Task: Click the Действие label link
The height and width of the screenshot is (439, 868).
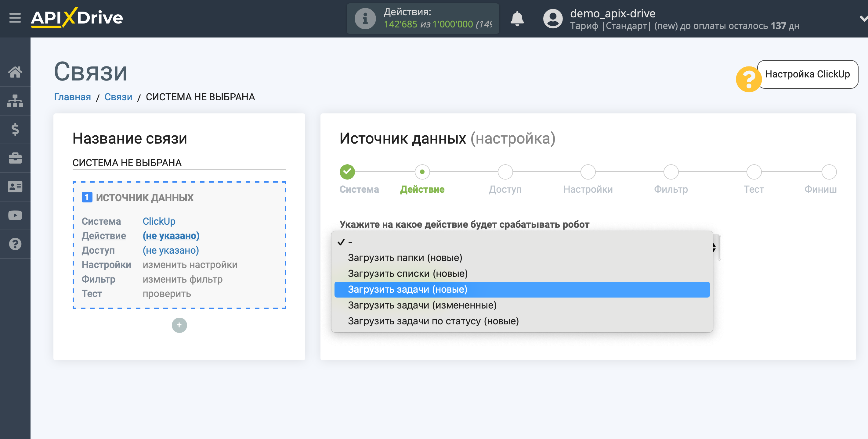Action: pyautogui.click(x=104, y=236)
